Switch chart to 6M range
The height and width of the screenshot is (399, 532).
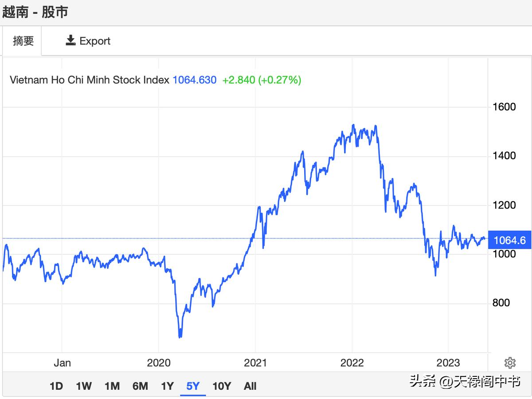click(x=140, y=386)
